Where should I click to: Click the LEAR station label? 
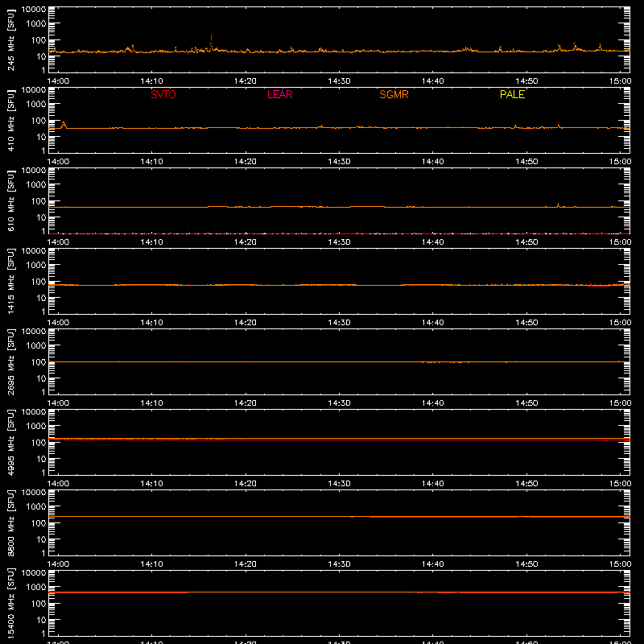(279, 94)
